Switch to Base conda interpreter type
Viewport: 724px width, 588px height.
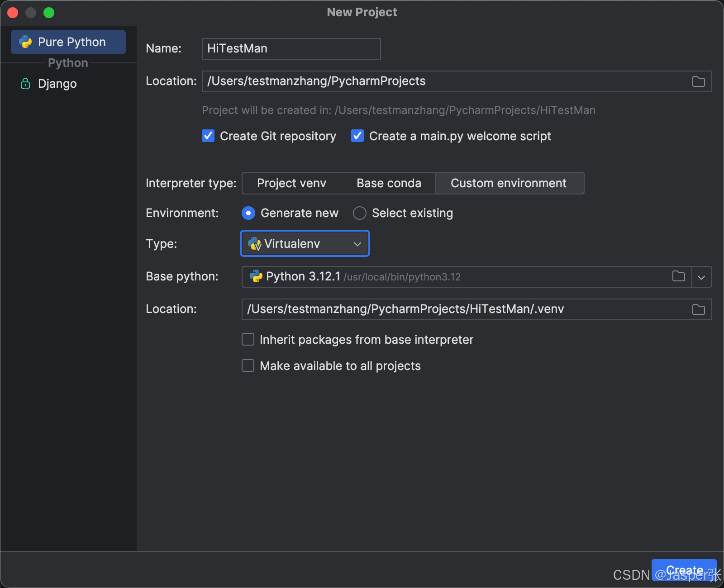pos(389,183)
